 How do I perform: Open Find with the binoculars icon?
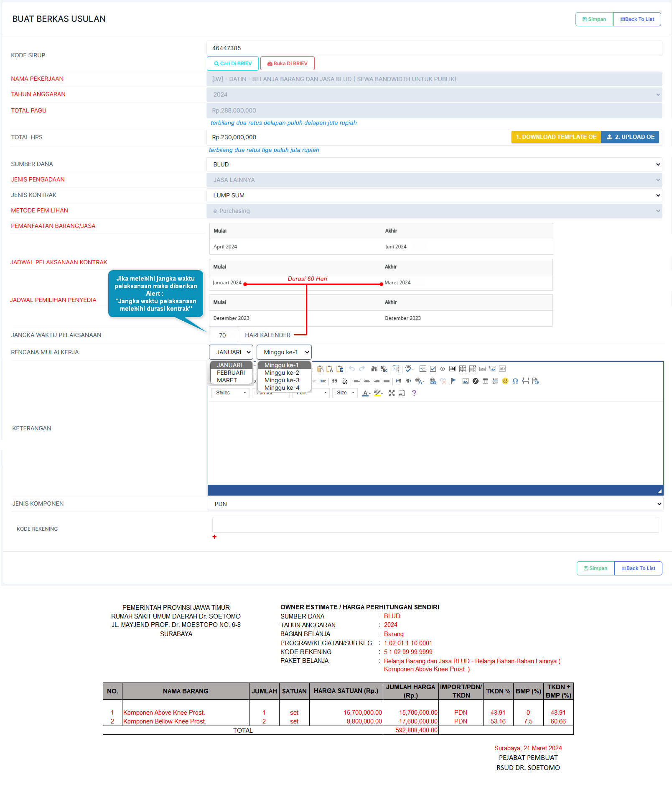click(374, 369)
